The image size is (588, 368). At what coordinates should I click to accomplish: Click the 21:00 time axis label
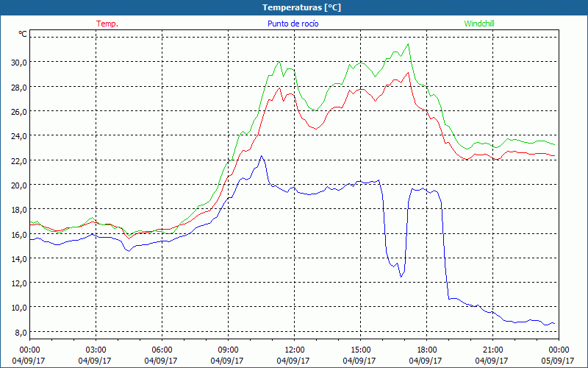(492, 350)
